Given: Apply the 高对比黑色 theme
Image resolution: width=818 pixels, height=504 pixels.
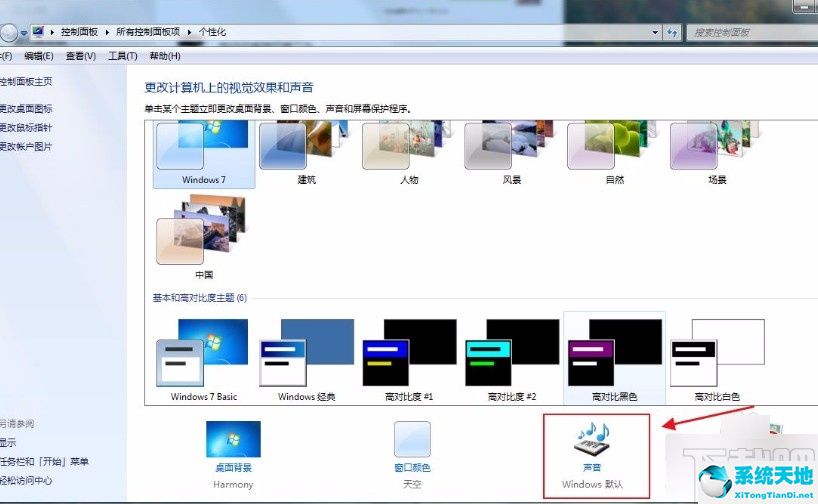Looking at the screenshot, I should (x=615, y=360).
